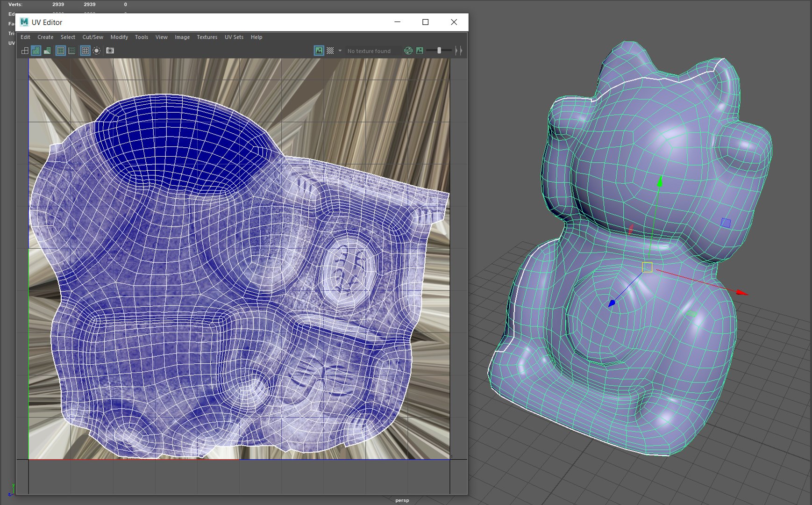Screen dimensions: 812x505
Task: Click the wireframe display icon in UV Editor toolbar
Action: 25,50
